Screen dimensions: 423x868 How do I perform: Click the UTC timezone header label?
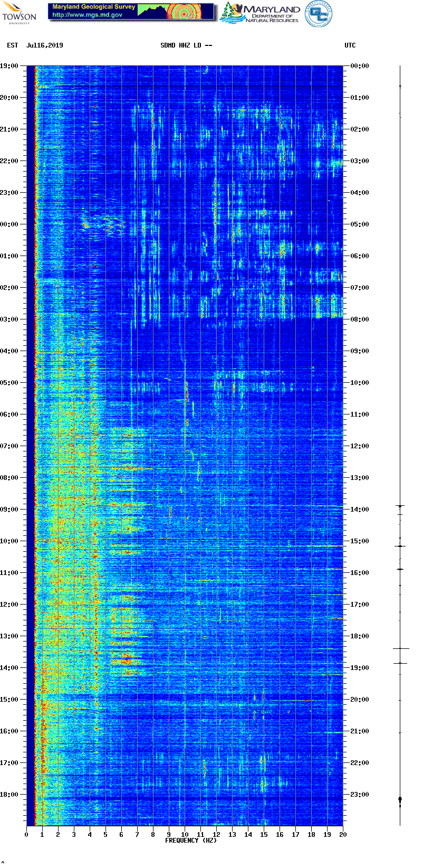pyautogui.click(x=350, y=45)
